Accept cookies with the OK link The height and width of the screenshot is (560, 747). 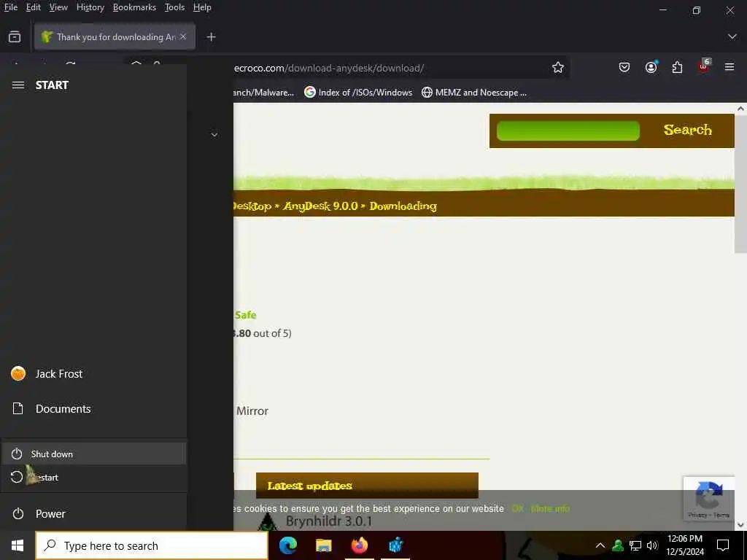click(517, 508)
